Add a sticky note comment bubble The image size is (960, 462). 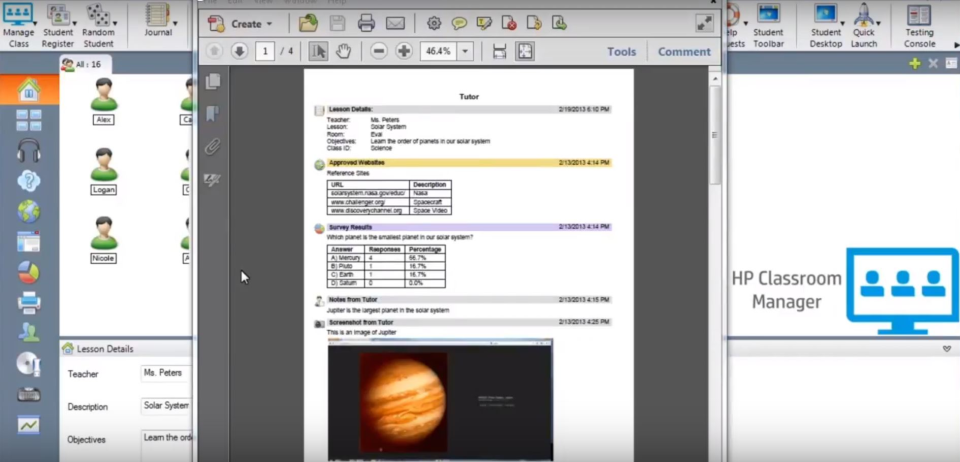459,24
